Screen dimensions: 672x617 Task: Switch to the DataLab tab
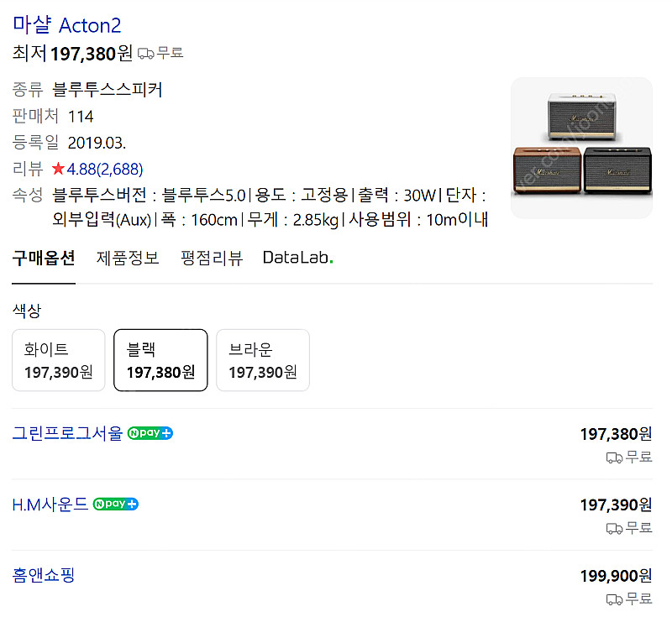(x=297, y=258)
